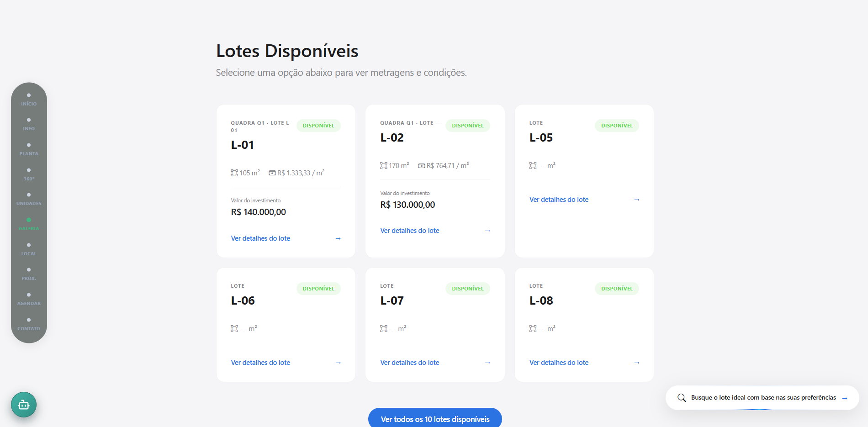Viewport: 868px width, 427px height.
Task: Open the chatbot robot assistant icon
Action: click(x=23, y=405)
